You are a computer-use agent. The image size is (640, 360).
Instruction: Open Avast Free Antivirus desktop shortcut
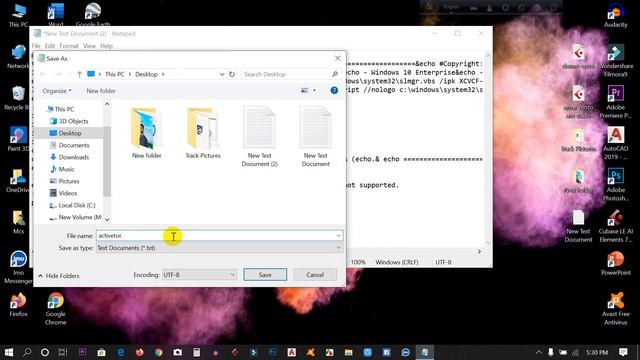pyautogui.click(x=616, y=308)
